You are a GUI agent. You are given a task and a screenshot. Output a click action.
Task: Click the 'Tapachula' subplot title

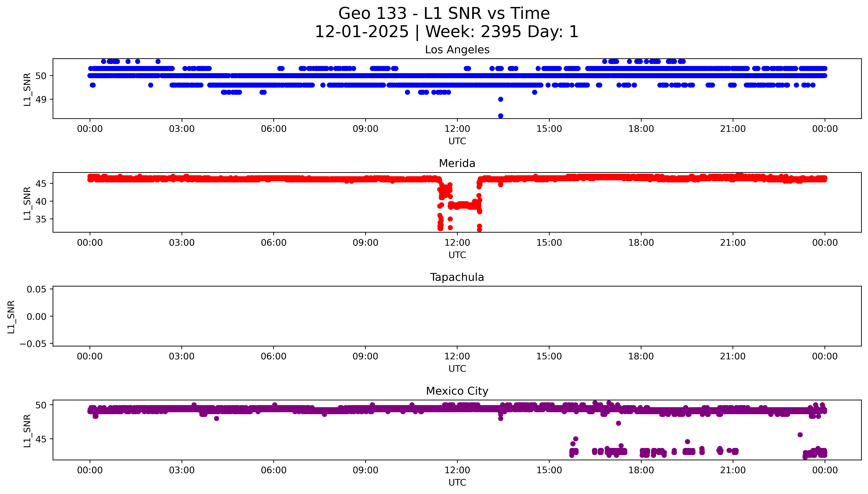click(457, 277)
